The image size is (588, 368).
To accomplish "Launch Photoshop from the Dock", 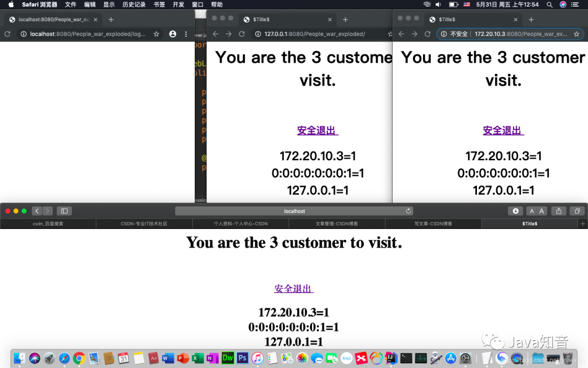I will click(242, 358).
